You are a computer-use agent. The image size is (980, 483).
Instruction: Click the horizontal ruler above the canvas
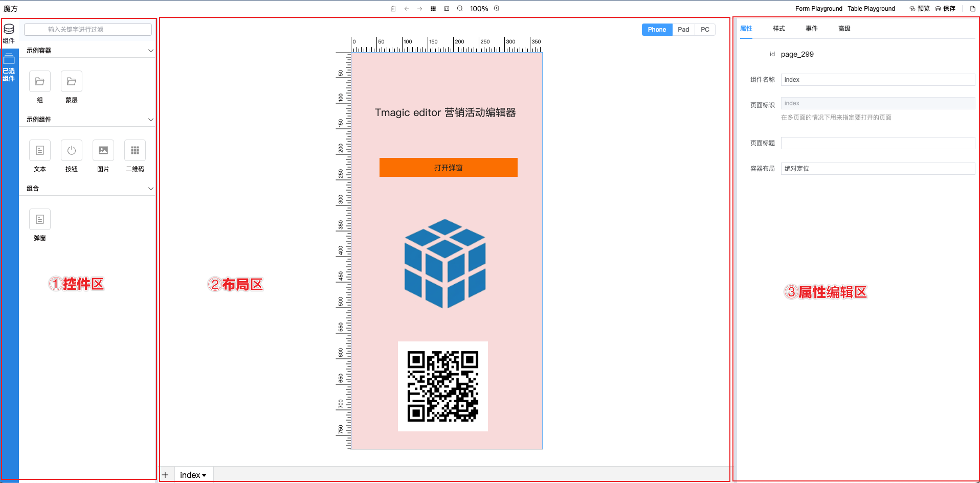click(x=447, y=44)
